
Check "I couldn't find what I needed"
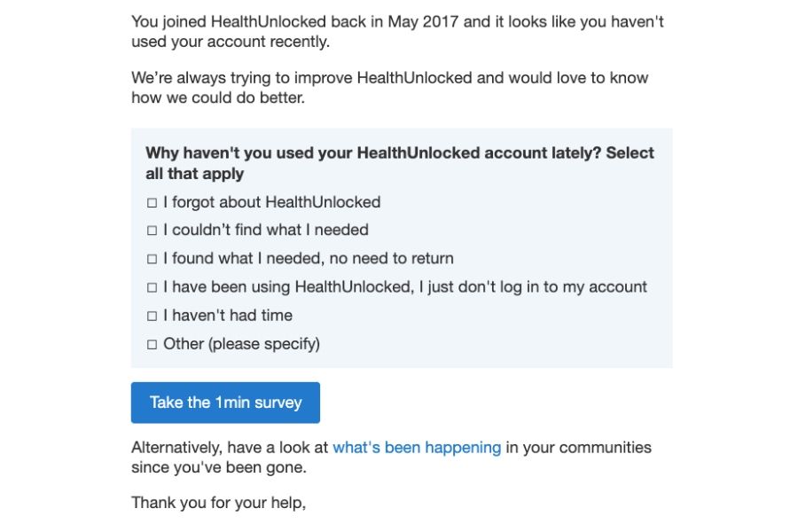(151, 231)
